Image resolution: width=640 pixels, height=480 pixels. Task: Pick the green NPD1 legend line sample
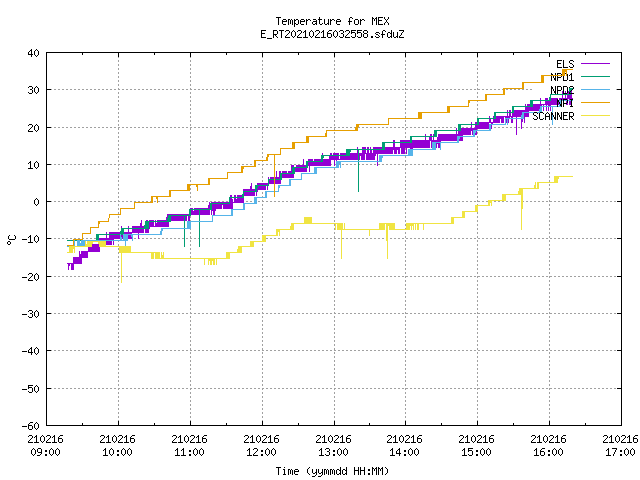pyautogui.click(x=595, y=76)
